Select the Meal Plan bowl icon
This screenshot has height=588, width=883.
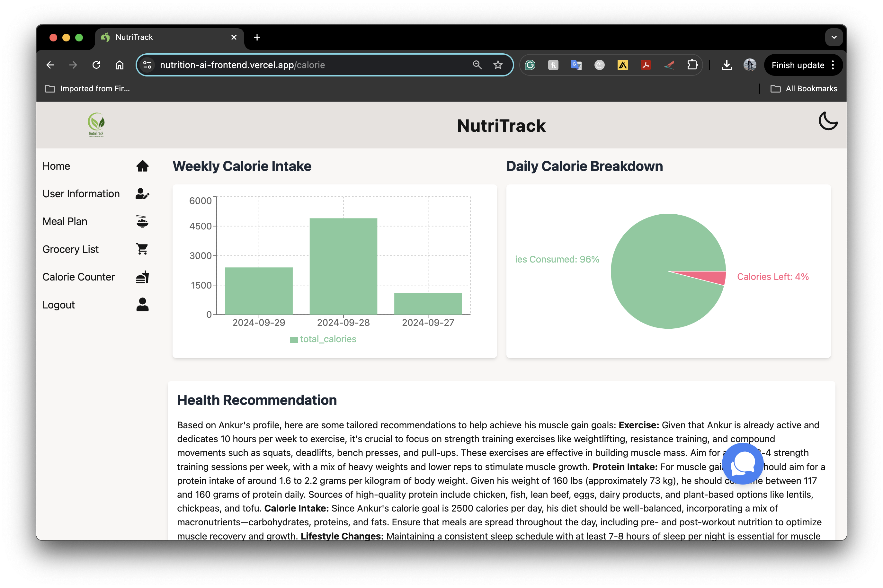142,221
